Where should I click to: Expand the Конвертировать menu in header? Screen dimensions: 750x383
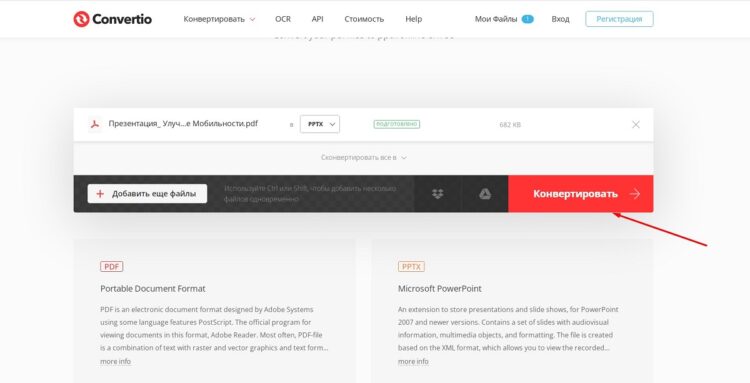(219, 19)
